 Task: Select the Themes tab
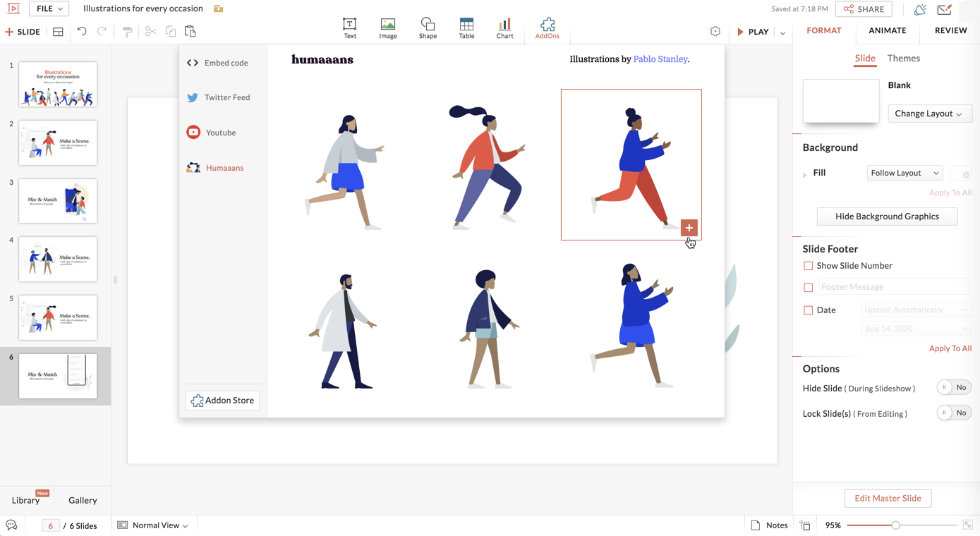(903, 59)
